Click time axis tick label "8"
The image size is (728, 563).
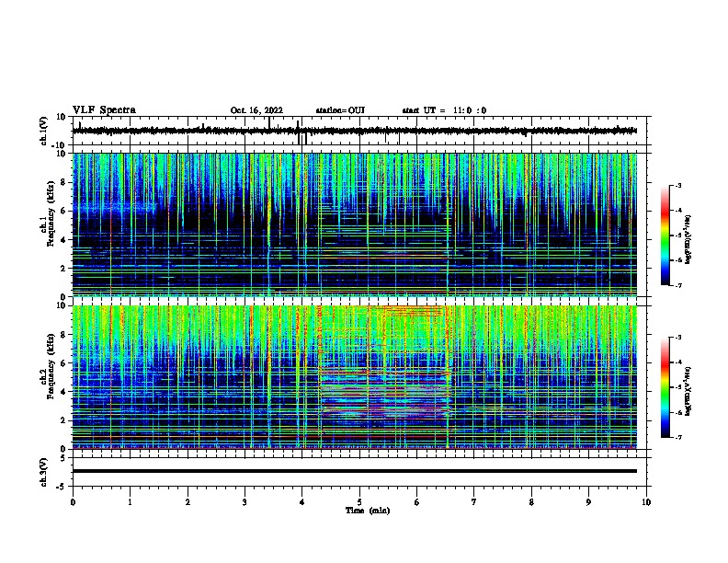pos(531,502)
